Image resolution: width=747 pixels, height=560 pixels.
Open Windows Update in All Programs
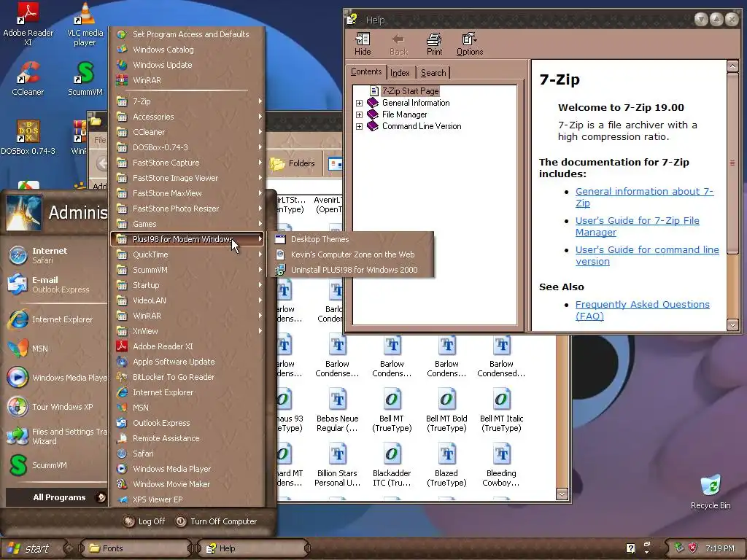click(188, 65)
